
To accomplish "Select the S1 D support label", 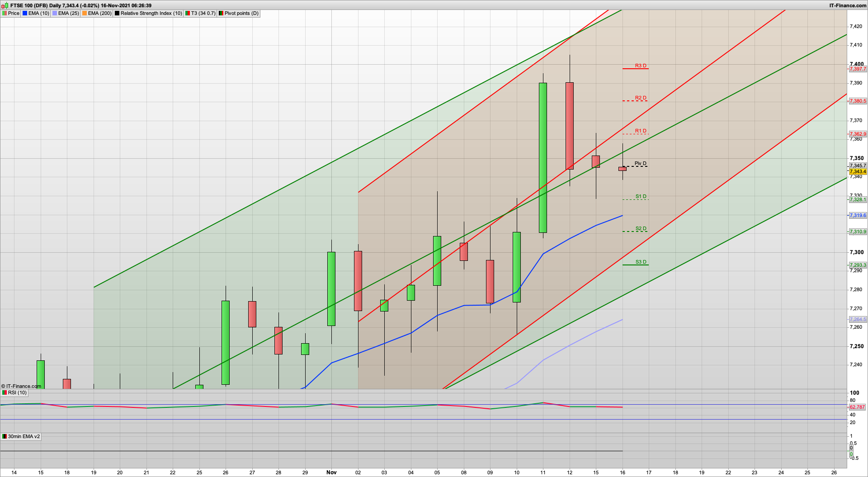I will pos(641,196).
